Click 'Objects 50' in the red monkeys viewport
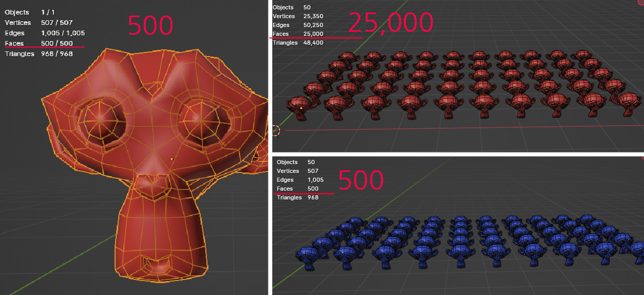Image resolution: width=644 pixels, height=295 pixels. click(292, 7)
